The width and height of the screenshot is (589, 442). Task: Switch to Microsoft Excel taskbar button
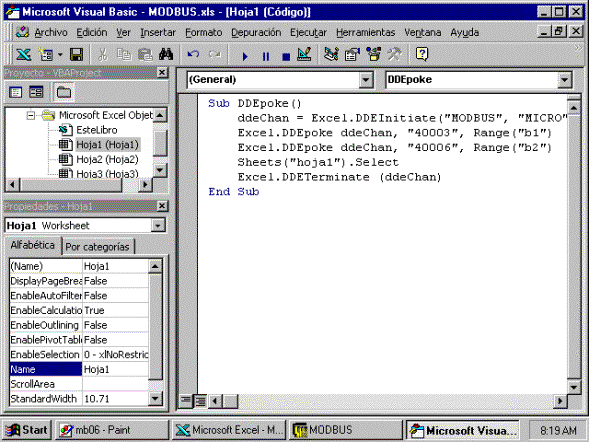229,430
